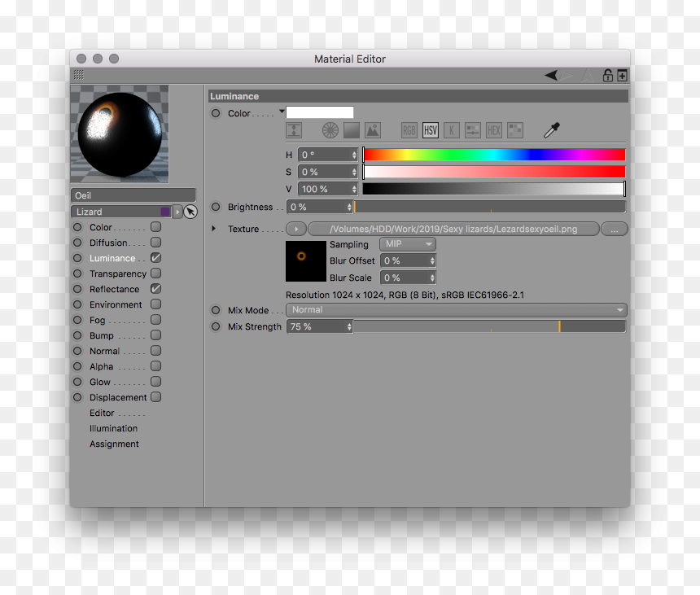This screenshot has height=595, width=700.
Task: Expand the Texture section triangle
Action: 213,229
